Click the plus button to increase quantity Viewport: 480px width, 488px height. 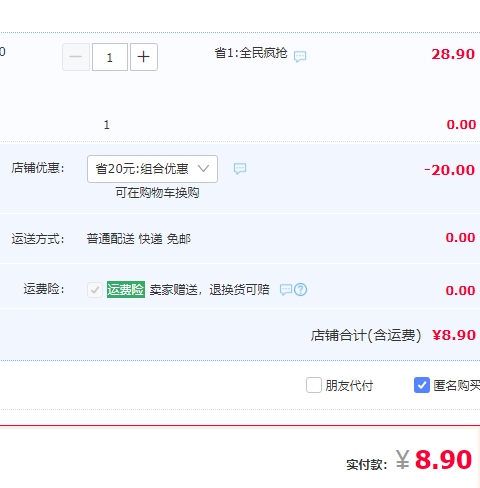coord(144,57)
